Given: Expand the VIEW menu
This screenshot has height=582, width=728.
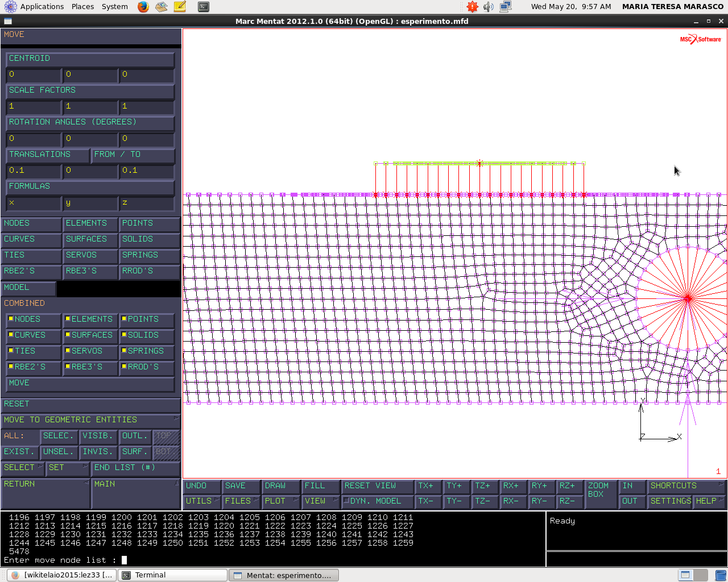Looking at the screenshot, I should [x=321, y=501].
